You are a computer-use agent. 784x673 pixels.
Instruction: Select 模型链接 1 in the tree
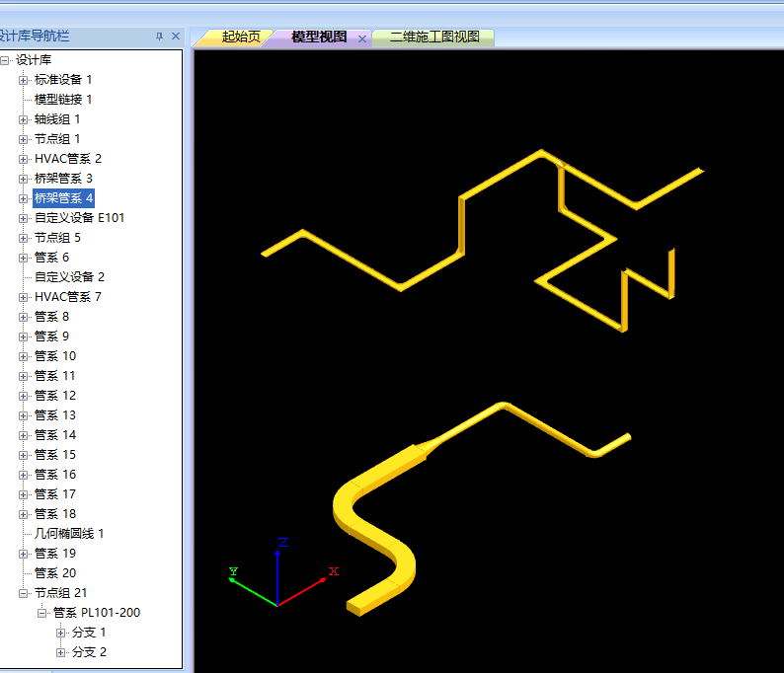pos(63,100)
